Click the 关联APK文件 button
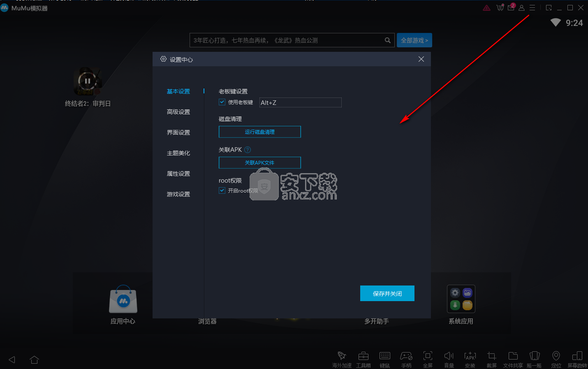The height and width of the screenshot is (369, 588). tap(260, 162)
